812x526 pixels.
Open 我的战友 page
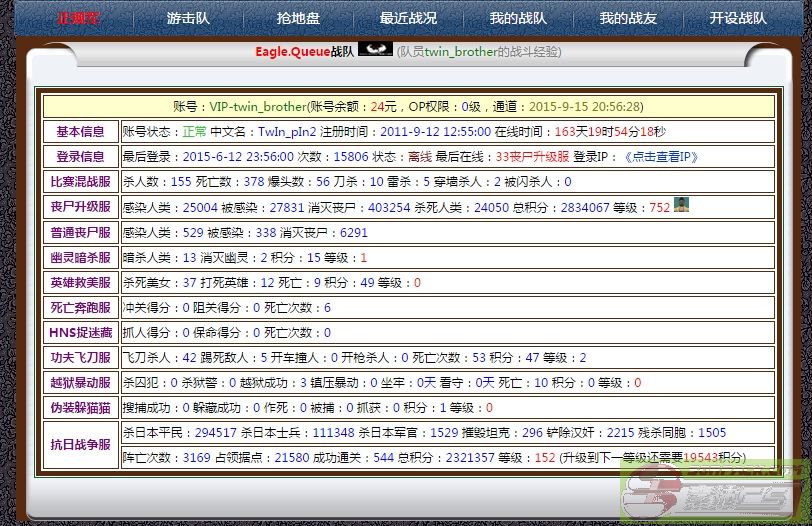point(628,18)
